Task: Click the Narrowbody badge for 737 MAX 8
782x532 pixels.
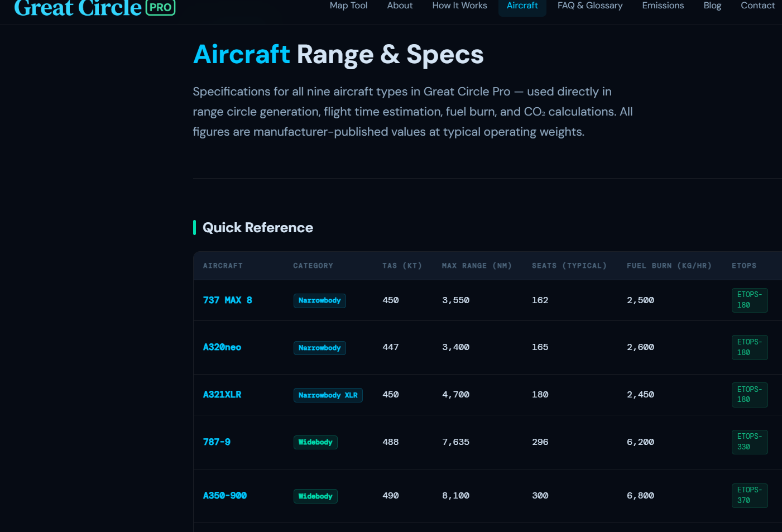Action: tap(319, 300)
